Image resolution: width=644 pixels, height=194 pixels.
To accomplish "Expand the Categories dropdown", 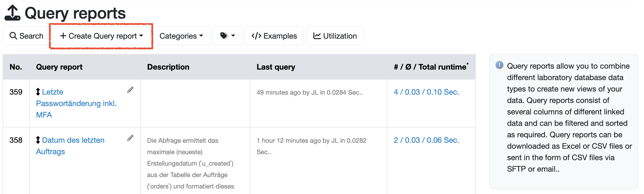I will coord(181,36).
